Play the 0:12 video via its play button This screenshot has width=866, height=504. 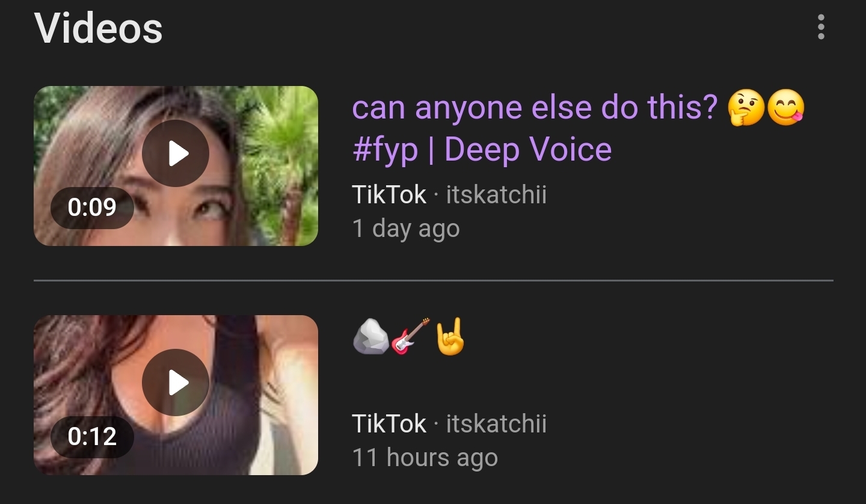[x=176, y=383]
